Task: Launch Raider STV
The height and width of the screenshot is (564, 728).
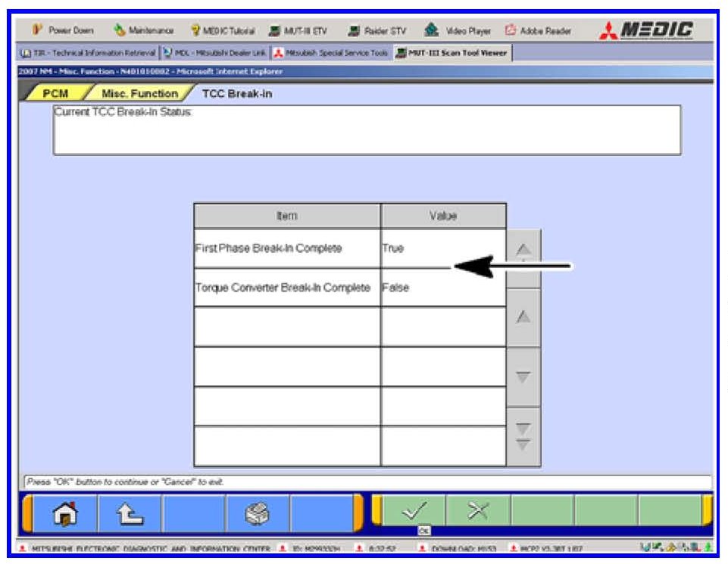Action: [379, 31]
